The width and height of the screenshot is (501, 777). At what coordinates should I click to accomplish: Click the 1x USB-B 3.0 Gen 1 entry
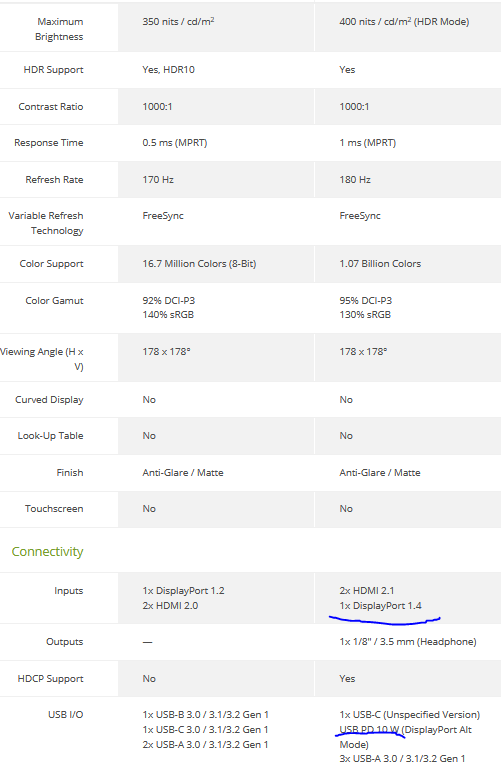pos(205,715)
